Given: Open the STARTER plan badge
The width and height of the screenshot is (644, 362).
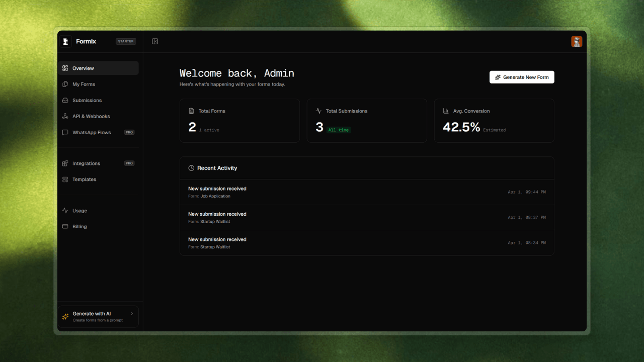Looking at the screenshot, I should pos(125,41).
